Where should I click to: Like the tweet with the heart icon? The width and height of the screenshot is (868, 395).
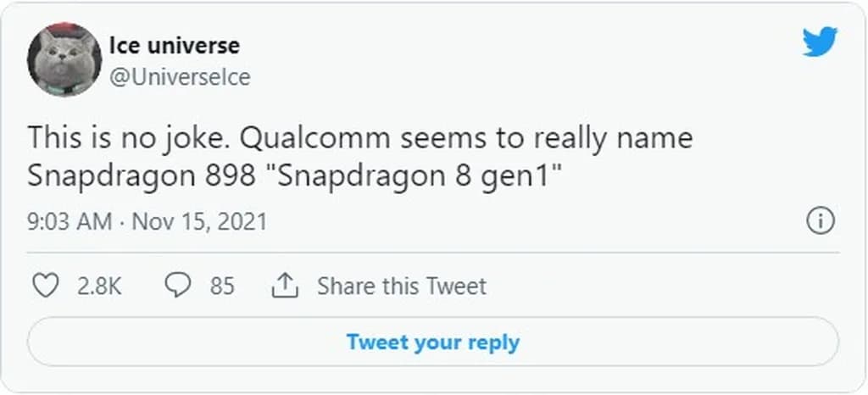(x=45, y=286)
